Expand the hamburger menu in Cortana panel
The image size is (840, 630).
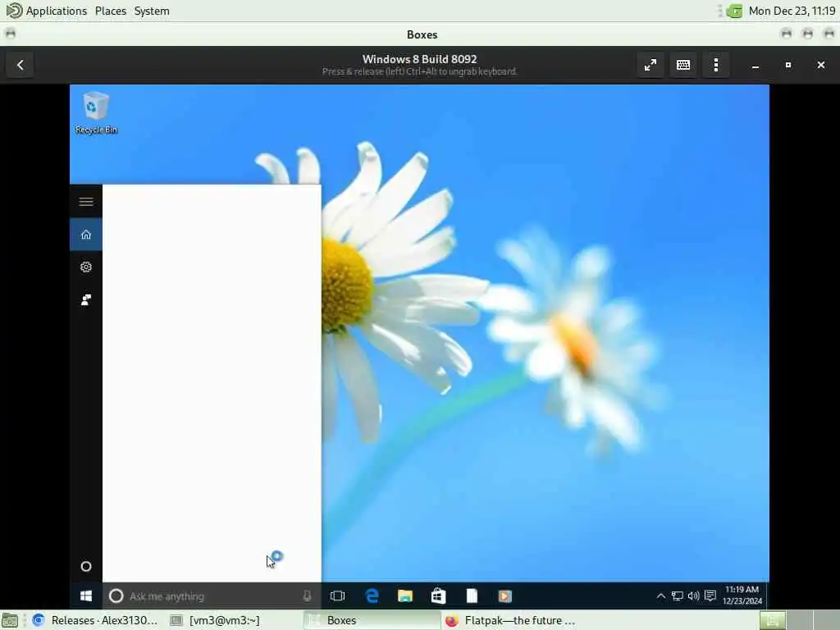click(85, 202)
